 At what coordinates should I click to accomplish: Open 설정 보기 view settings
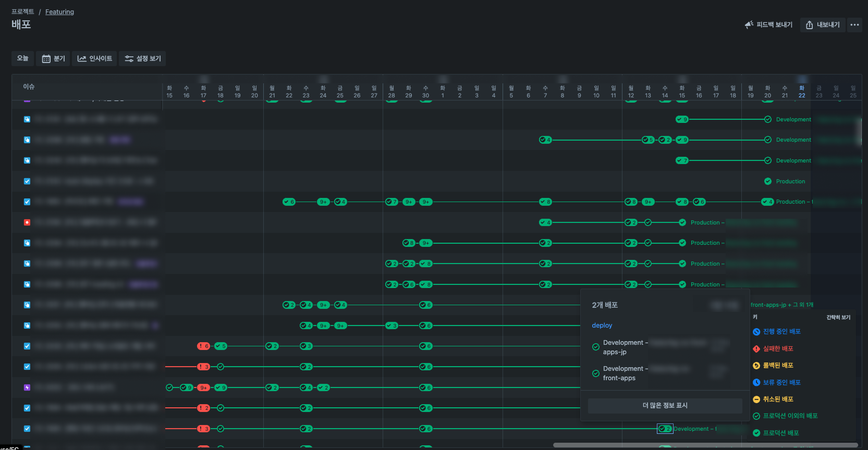click(x=142, y=58)
